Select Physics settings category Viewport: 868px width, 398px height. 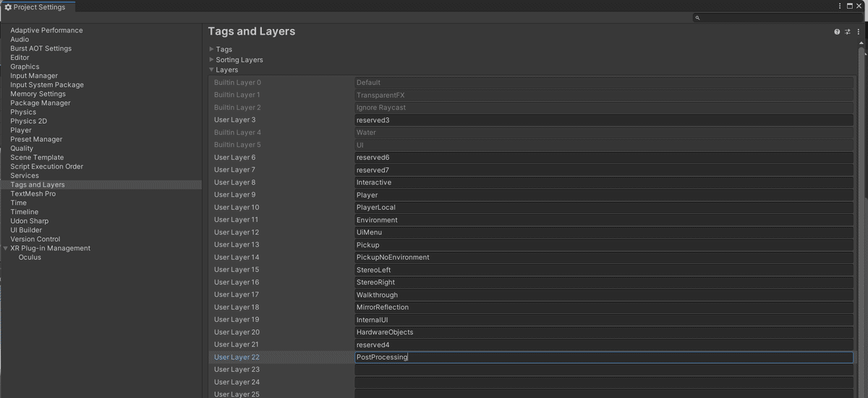23,112
